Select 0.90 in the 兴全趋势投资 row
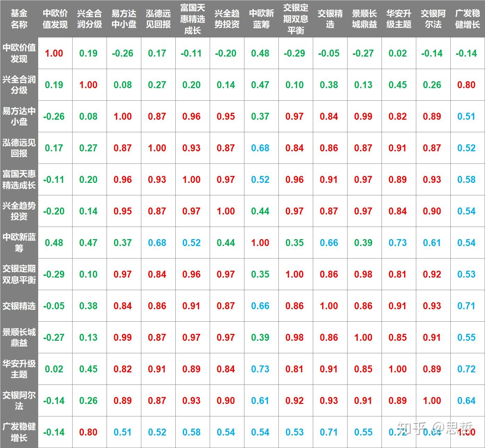 [x=432, y=211]
